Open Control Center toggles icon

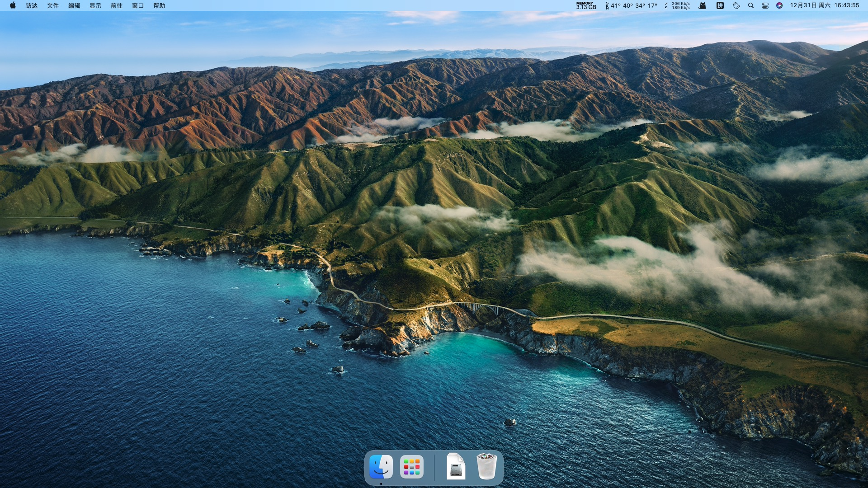[x=765, y=5]
